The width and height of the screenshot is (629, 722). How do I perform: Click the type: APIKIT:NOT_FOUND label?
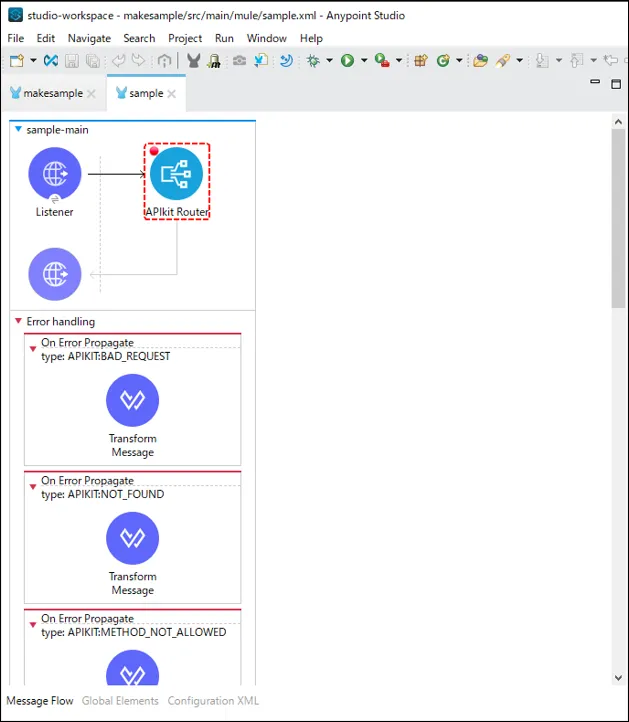103,495
